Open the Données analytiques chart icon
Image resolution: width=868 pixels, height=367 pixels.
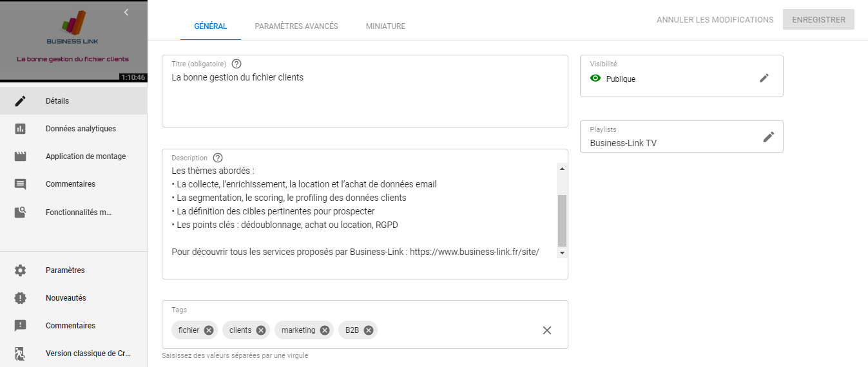[21, 129]
